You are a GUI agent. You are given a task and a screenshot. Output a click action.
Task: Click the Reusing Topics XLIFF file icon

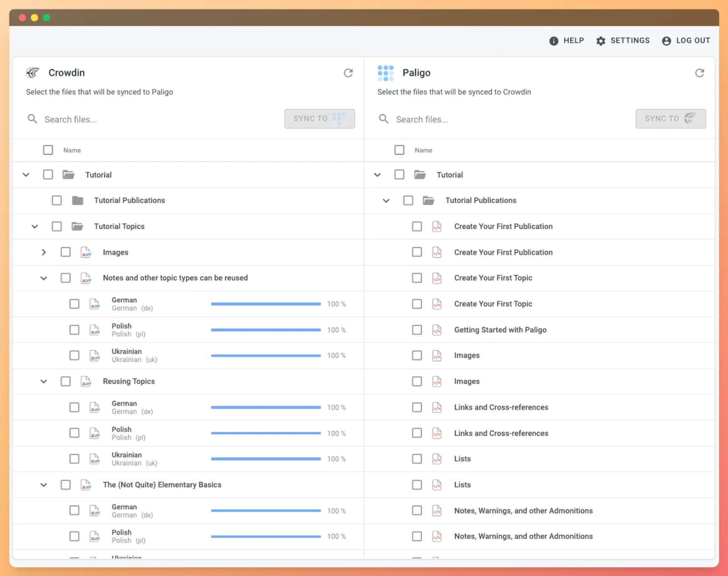(86, 381)
